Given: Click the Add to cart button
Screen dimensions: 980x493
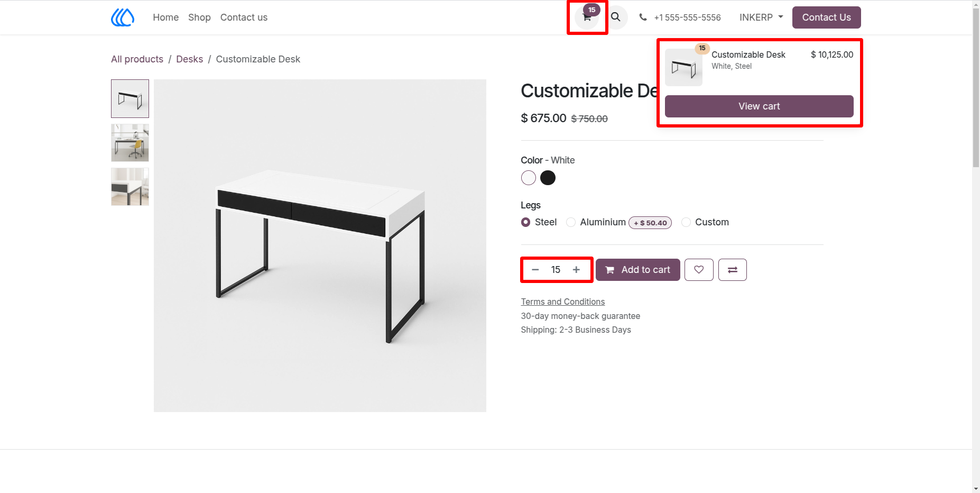Looking at the screenshot, I should (x=638, y=270).
